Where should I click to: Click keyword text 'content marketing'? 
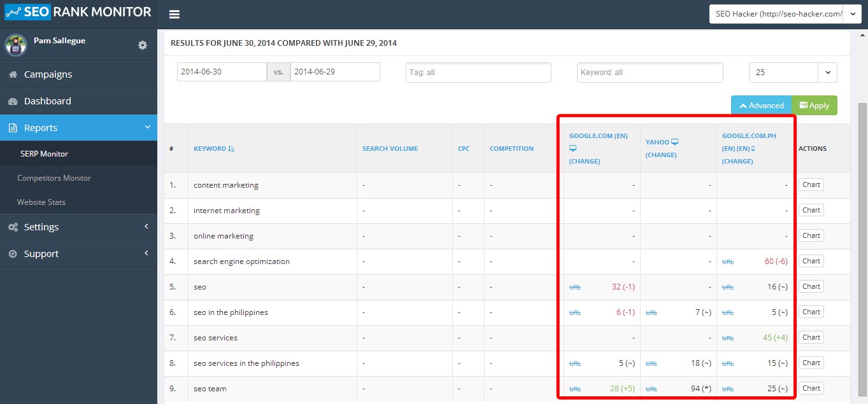point(226,185)
